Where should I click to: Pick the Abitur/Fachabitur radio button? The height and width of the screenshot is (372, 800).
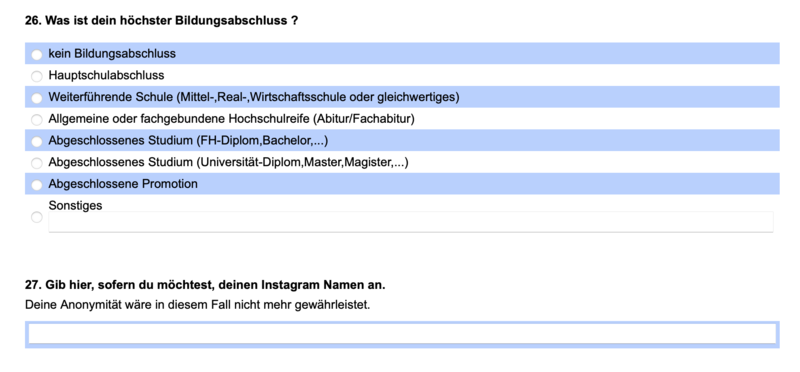[37, 120]
